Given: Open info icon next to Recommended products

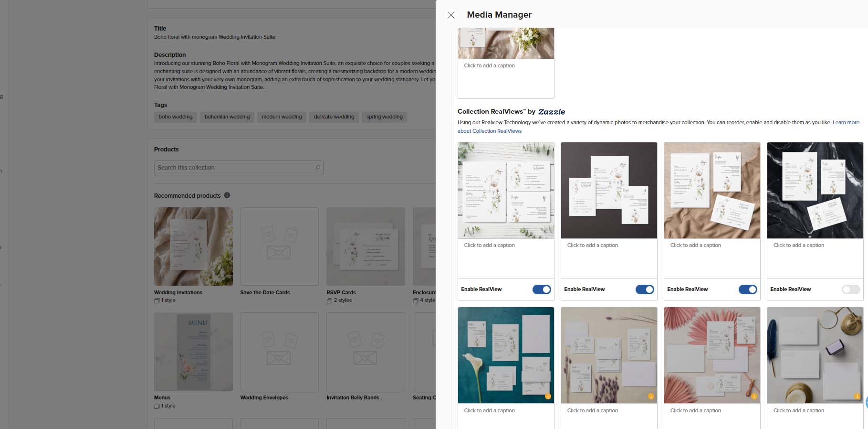Looking at the screenshot, I should point(227,195).
